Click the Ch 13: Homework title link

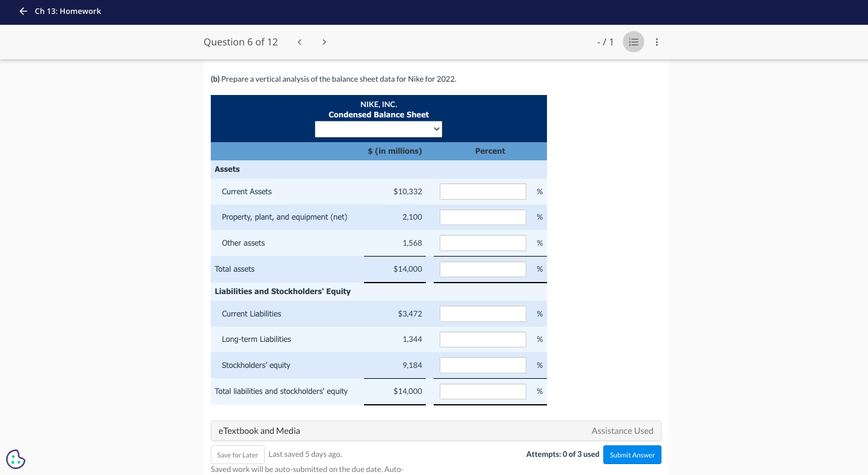click(68, 11)
